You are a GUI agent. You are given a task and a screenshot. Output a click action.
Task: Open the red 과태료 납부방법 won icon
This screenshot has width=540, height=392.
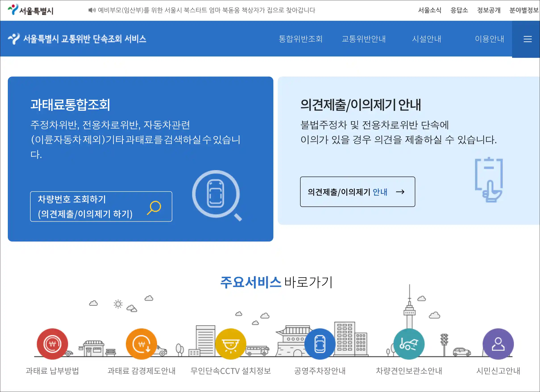pos(52,344)
